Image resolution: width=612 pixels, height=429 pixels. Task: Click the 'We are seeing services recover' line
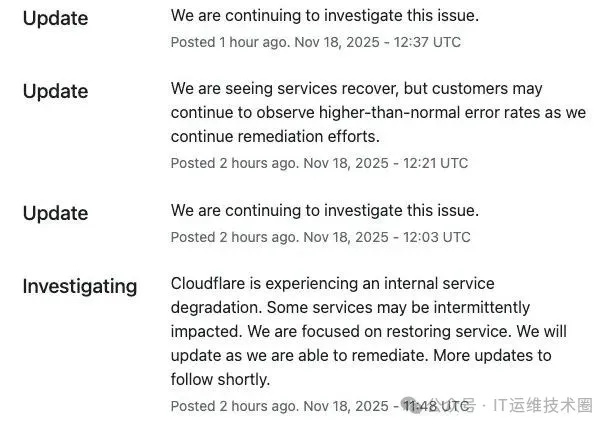click(356, 89)
